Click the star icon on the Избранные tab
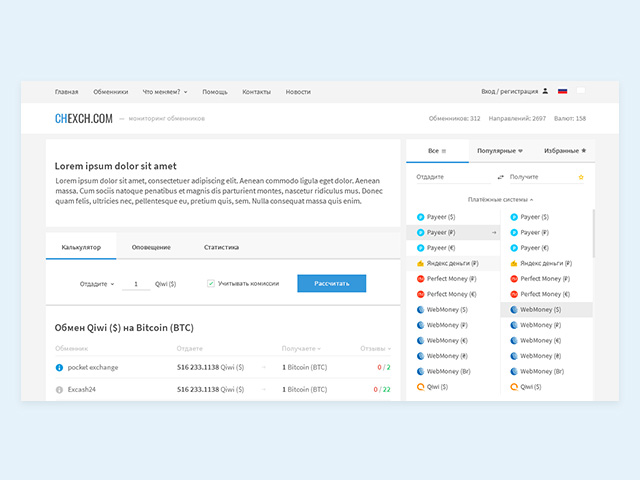The height and width of the screenshot is (480, 640). pyautogui.click(x=584, y=151)
